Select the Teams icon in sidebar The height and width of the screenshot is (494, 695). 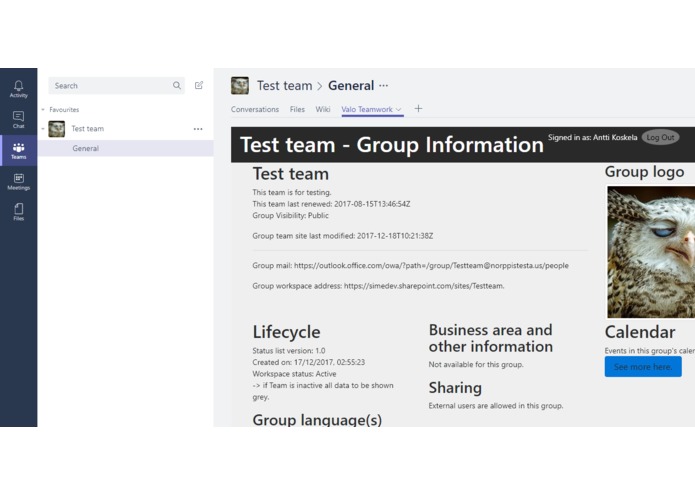(x=19, y=151)
